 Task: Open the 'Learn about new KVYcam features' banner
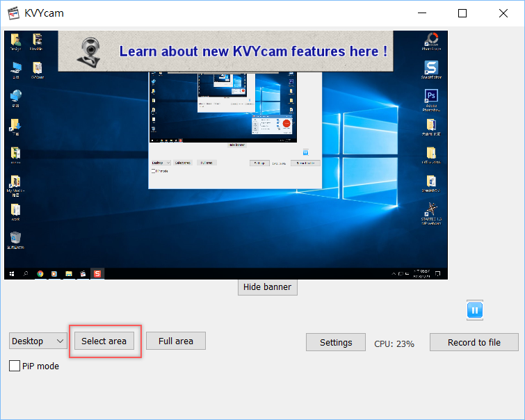point(226,51)
